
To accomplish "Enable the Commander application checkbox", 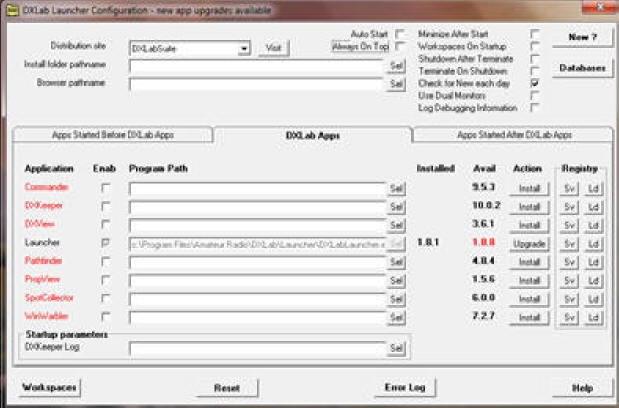I will (x=105, y=187).
